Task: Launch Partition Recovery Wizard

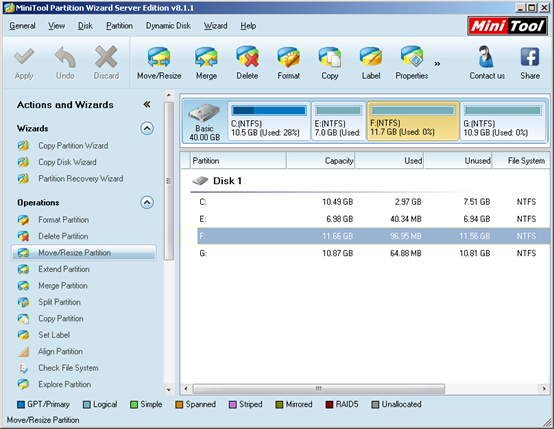Action: coord(81,178)
